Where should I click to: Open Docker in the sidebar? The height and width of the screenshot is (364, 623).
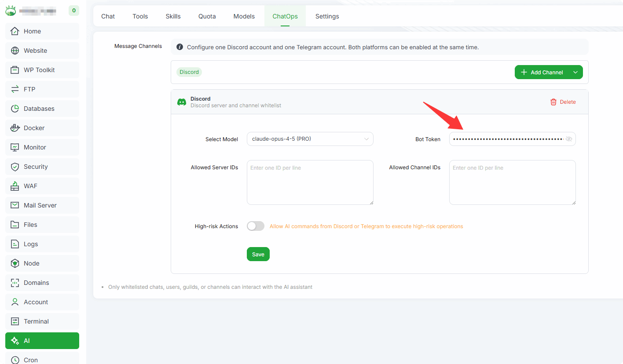point(42,128)
